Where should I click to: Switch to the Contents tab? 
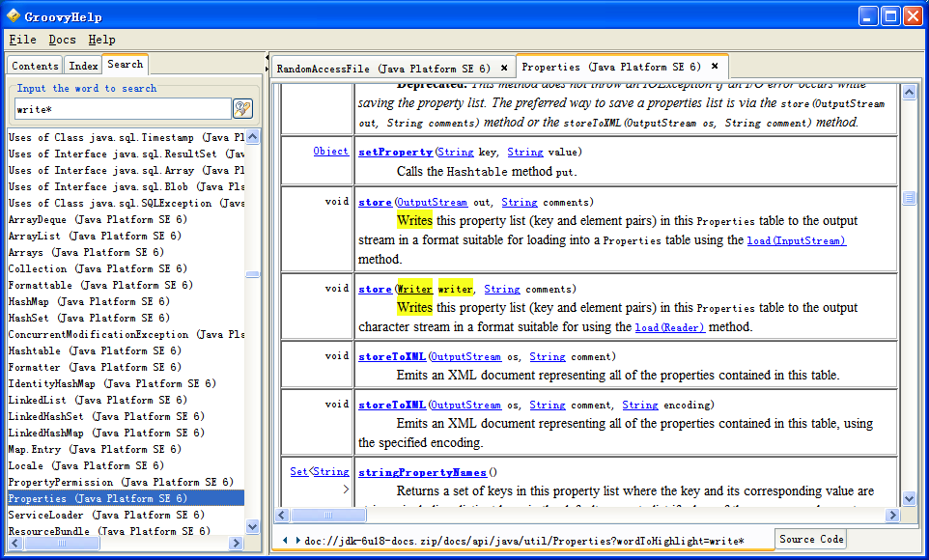[35, 66]
